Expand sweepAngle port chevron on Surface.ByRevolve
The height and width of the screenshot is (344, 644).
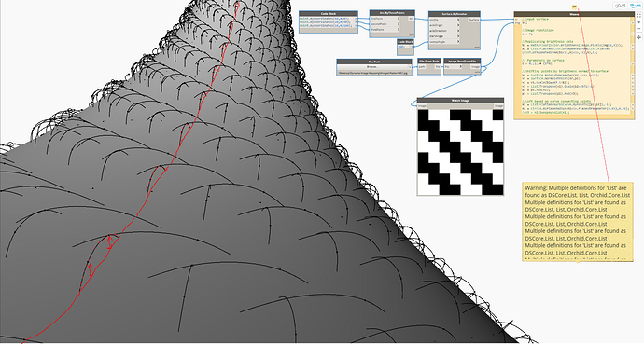(x=458, y=42)
